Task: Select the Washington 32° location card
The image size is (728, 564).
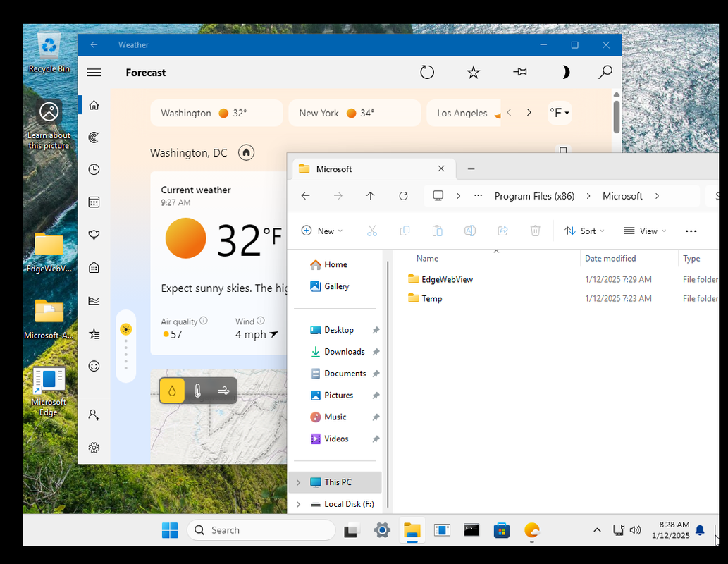Action: tap(216, 113)
